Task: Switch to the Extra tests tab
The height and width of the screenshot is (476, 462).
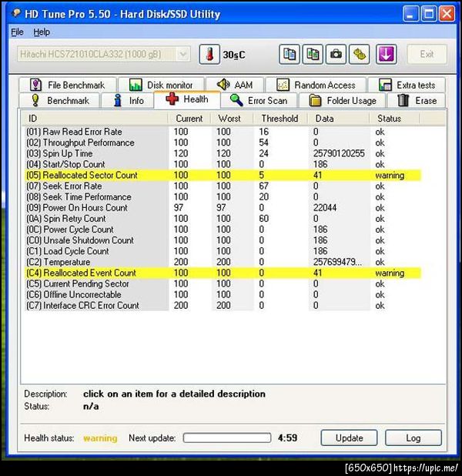Action: 407,85
